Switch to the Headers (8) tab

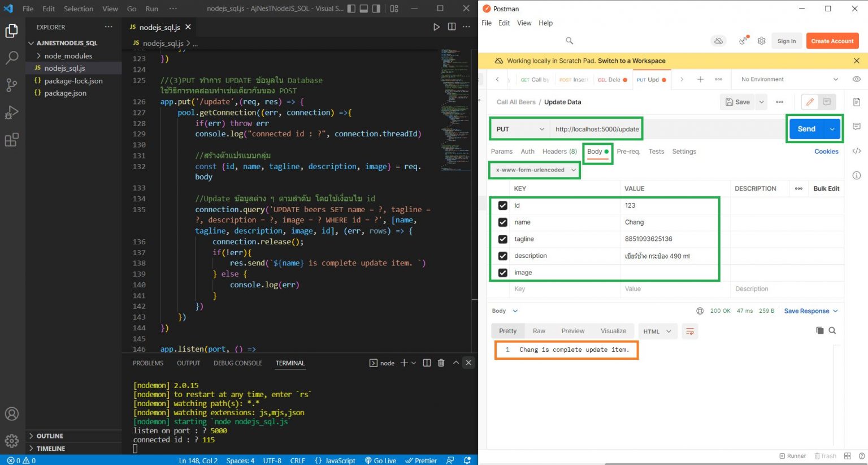click(559, 151)
